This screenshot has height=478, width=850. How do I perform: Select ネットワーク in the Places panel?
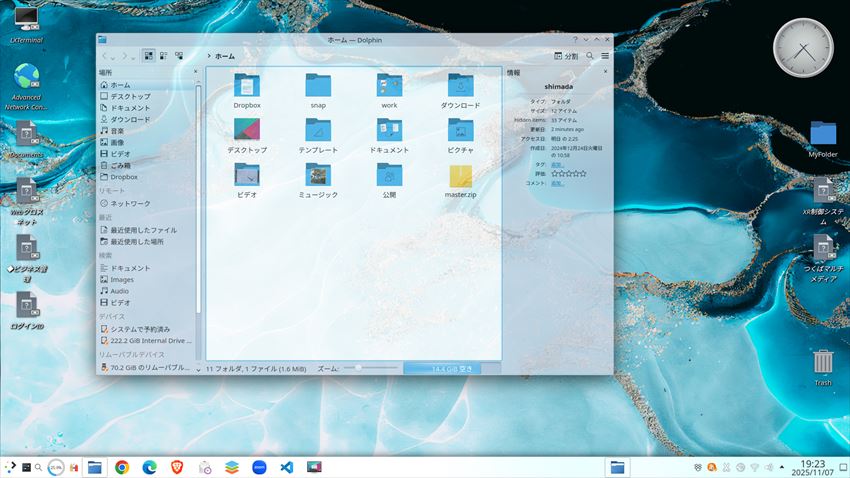coord(146,203)
